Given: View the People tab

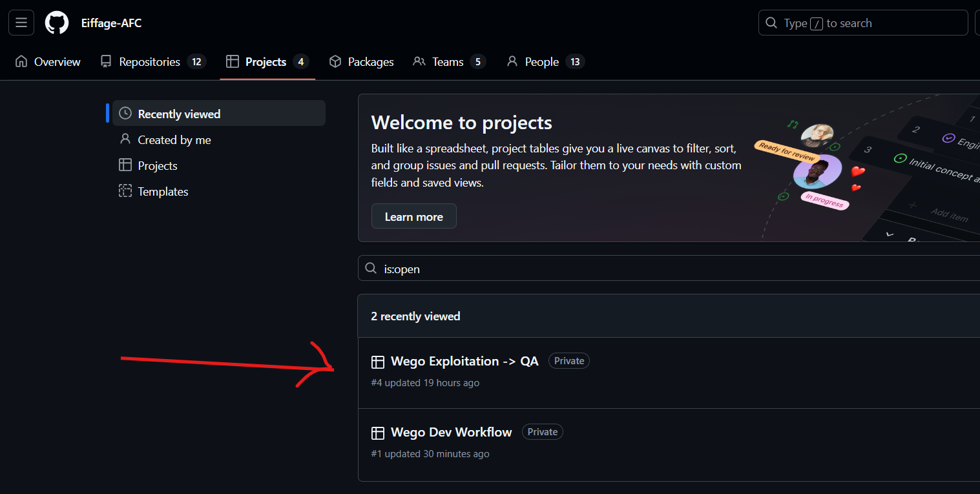Looking at the screenshot, I should [x=541, y=62].
